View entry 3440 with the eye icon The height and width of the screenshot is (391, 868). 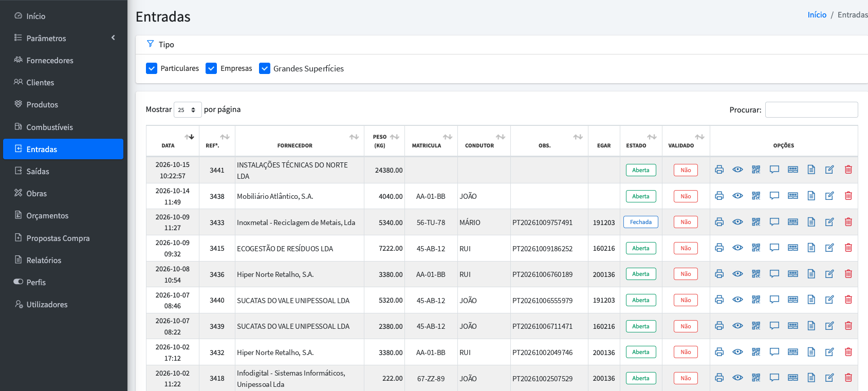(x=737, y=300)
